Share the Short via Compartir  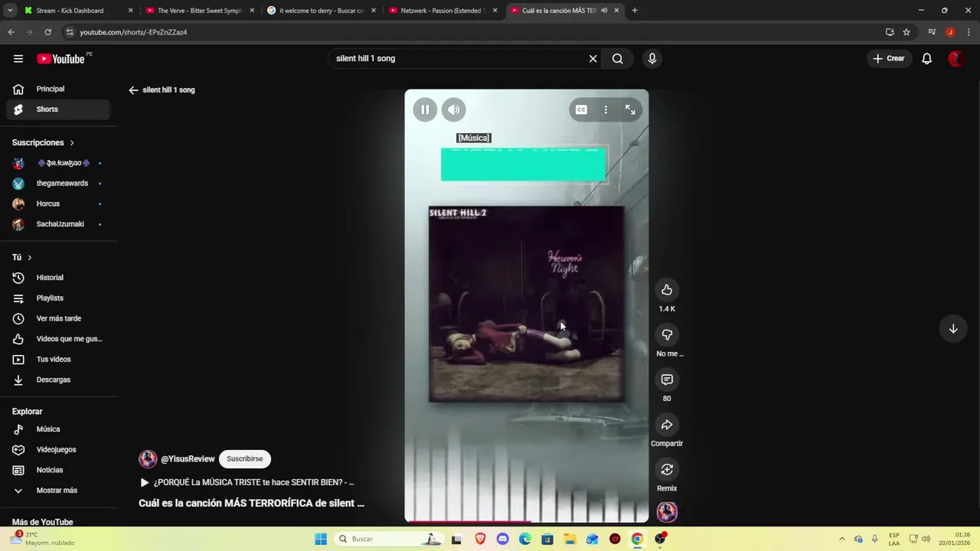(667, 425)
